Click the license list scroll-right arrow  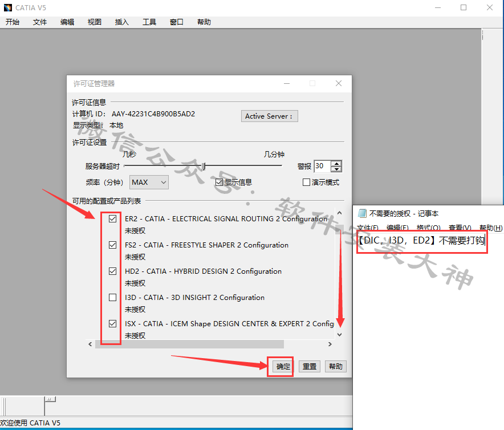(x=330, y=344)
